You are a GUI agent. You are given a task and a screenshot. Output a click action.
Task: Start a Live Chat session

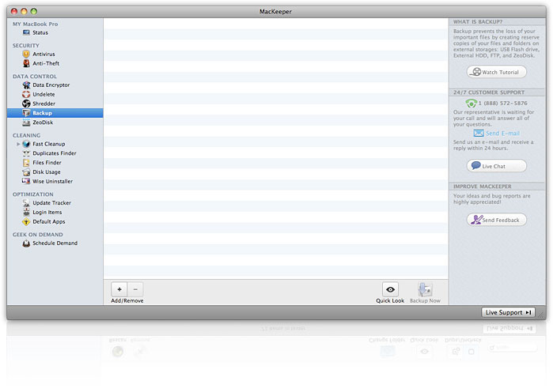click(x=497, y=166)
